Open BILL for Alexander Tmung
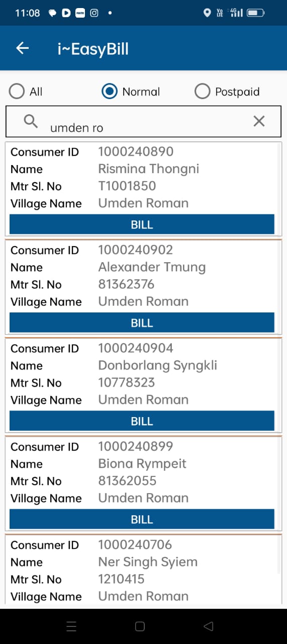 coord(142,323)
